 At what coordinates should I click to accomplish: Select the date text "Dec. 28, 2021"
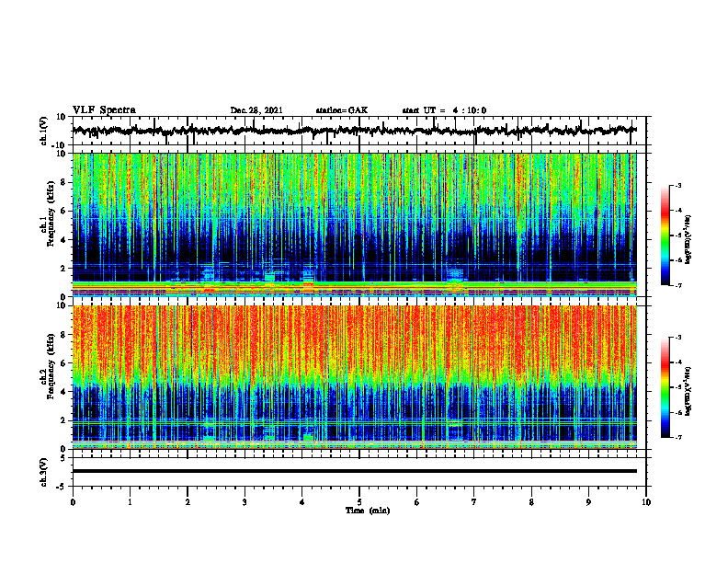point(256,110)
